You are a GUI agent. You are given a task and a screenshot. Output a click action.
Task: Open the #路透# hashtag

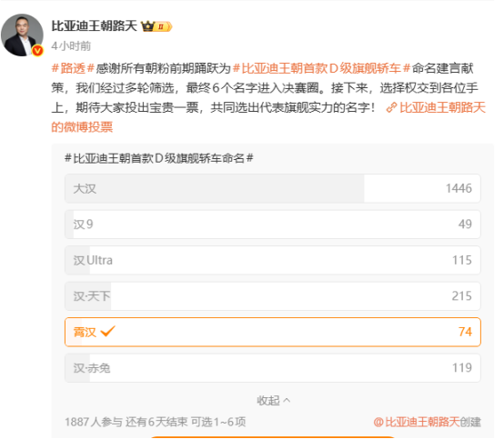pyautogui.click(x=73, y=68)
